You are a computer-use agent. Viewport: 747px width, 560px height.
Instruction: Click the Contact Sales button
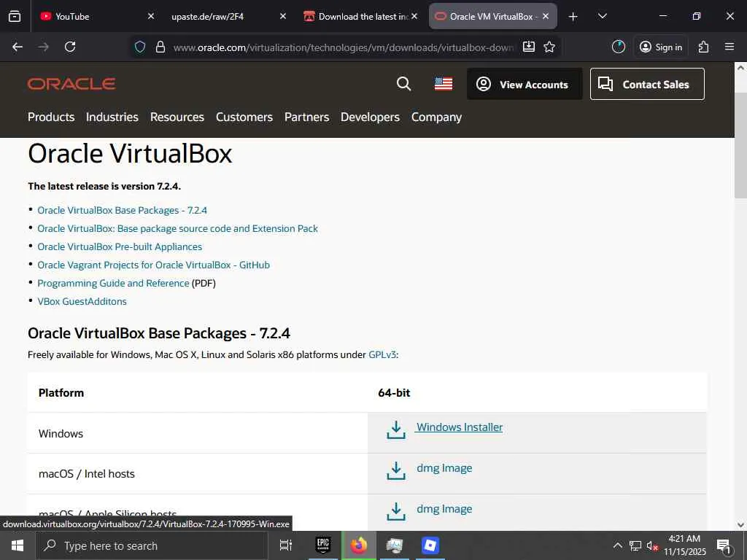click(647, 85)
